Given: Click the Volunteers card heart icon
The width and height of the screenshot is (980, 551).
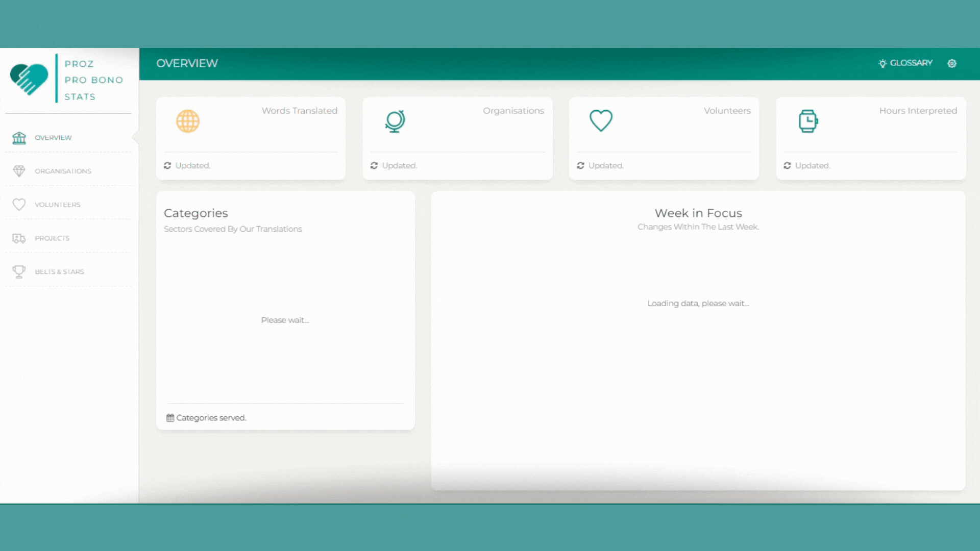Looking at the screenshot, I should tap(601, 121).
